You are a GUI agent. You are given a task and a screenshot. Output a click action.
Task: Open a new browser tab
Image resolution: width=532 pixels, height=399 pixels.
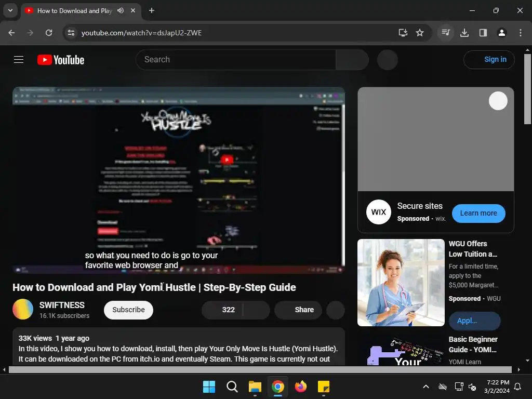[152, 10]
